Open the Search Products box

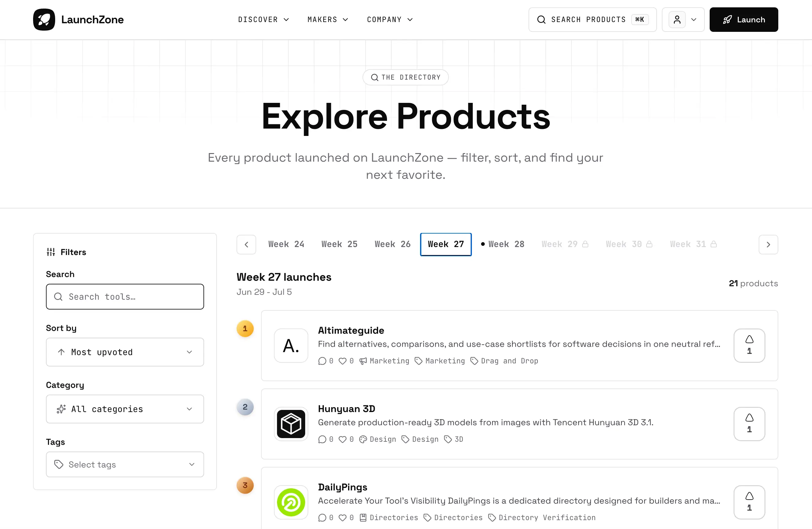tap(593, 19)
